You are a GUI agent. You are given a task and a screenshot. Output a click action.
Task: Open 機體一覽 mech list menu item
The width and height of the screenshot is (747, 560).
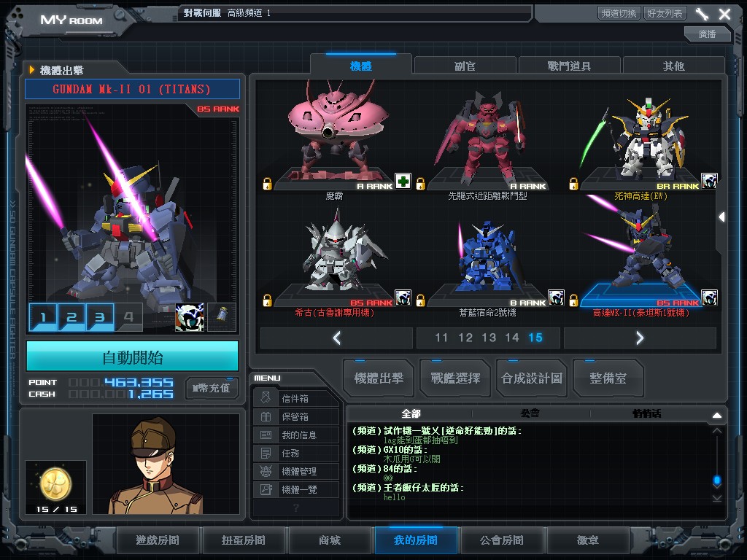(x=296, y=489)
